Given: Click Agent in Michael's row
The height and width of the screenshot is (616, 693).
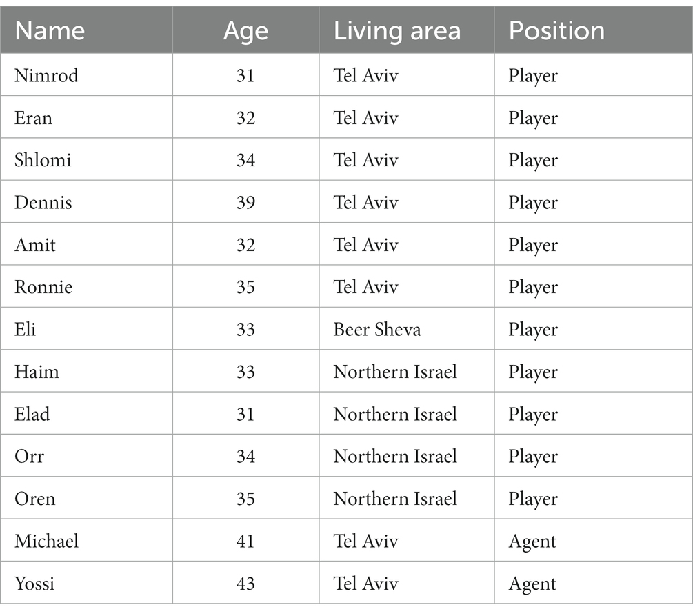Looking at the screenshot, I should [532, 542].
